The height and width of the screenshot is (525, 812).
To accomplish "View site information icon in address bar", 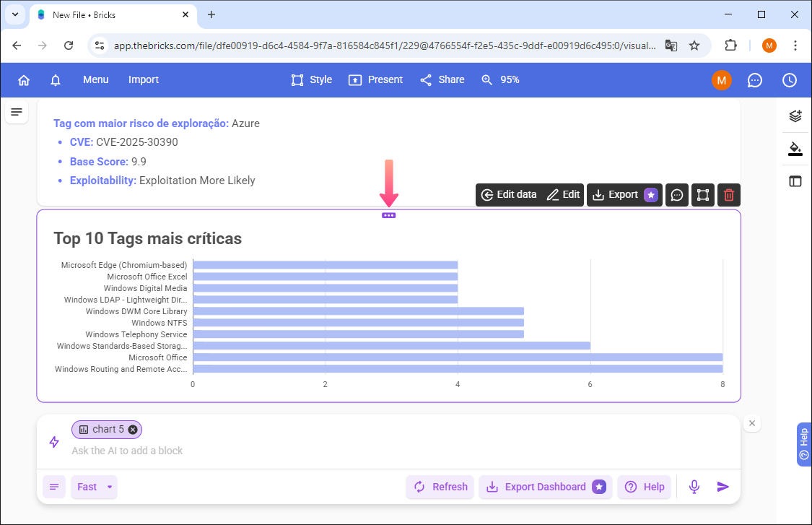I will point(99,45).
